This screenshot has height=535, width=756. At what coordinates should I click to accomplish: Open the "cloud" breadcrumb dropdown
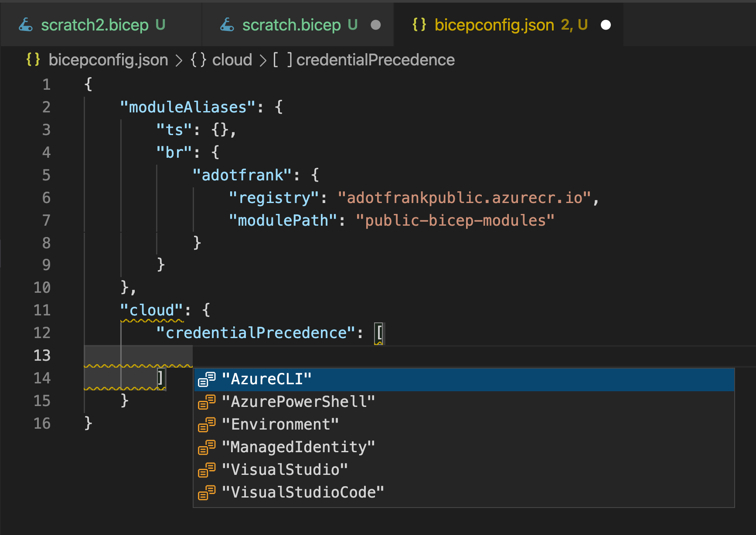point(232,60)
